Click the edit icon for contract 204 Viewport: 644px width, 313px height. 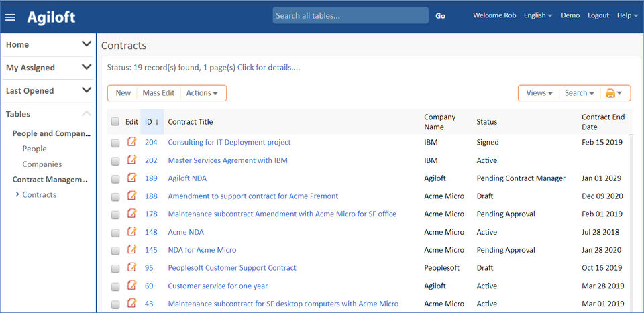click(132, 142)
